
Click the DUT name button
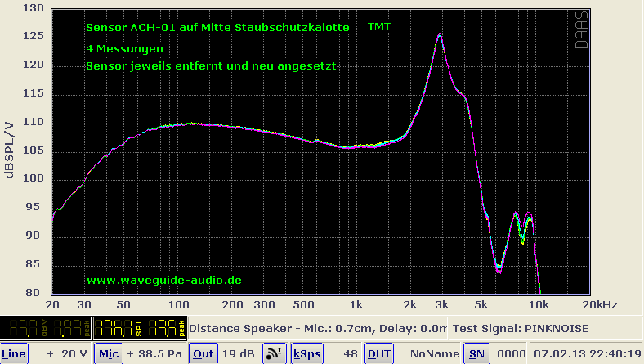tap(379, 353)
